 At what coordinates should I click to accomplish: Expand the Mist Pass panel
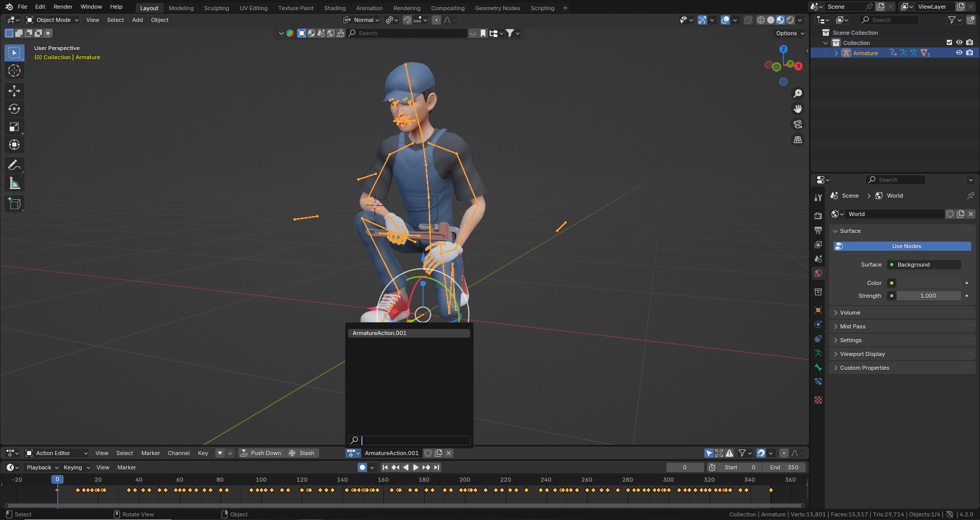(902, 326)
